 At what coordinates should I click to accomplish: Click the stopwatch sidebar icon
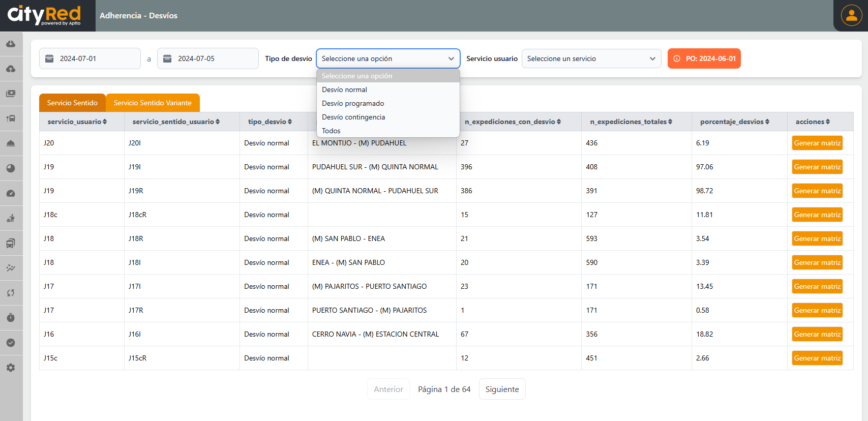click(x=11, y=318)
